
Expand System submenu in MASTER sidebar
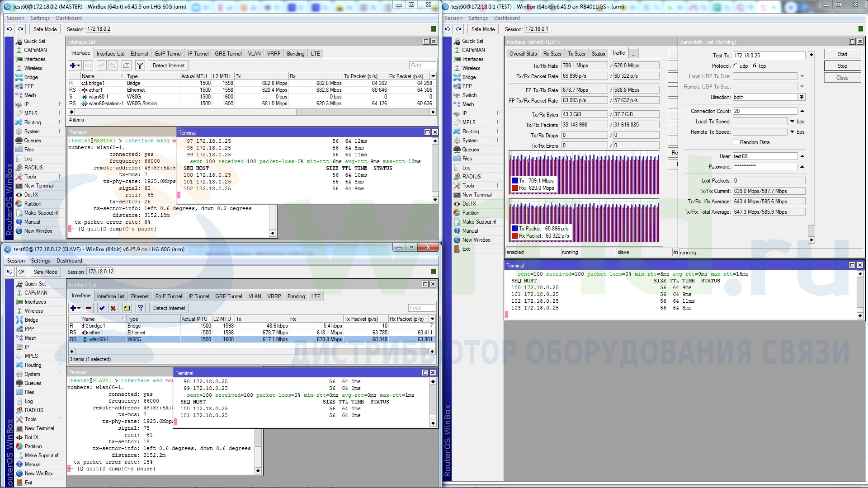60,131
